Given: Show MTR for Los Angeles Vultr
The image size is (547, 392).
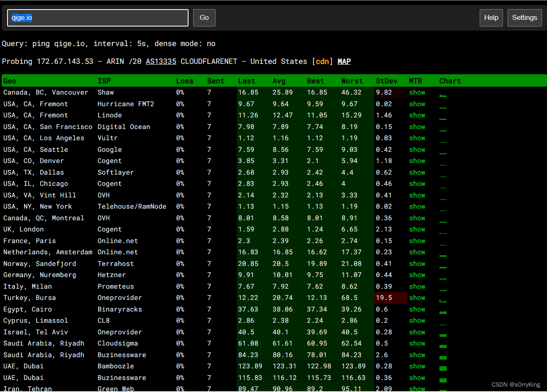Looking at the screenshot, I should (x=417, y=138).
